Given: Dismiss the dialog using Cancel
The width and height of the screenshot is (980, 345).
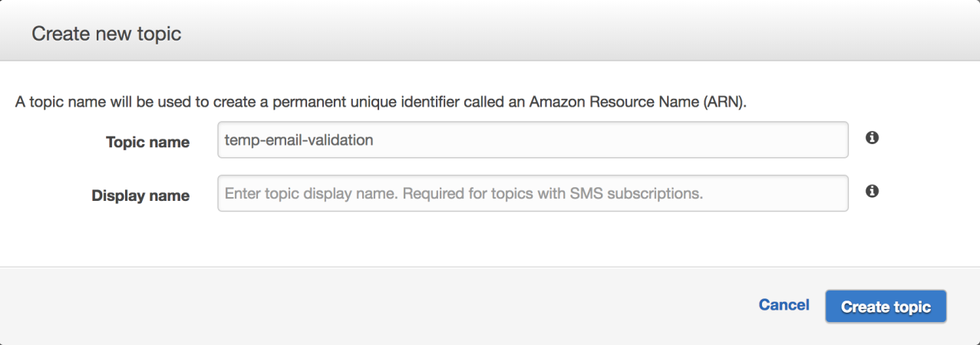Looking at the screenshot, I should click(x=784, y=305).
